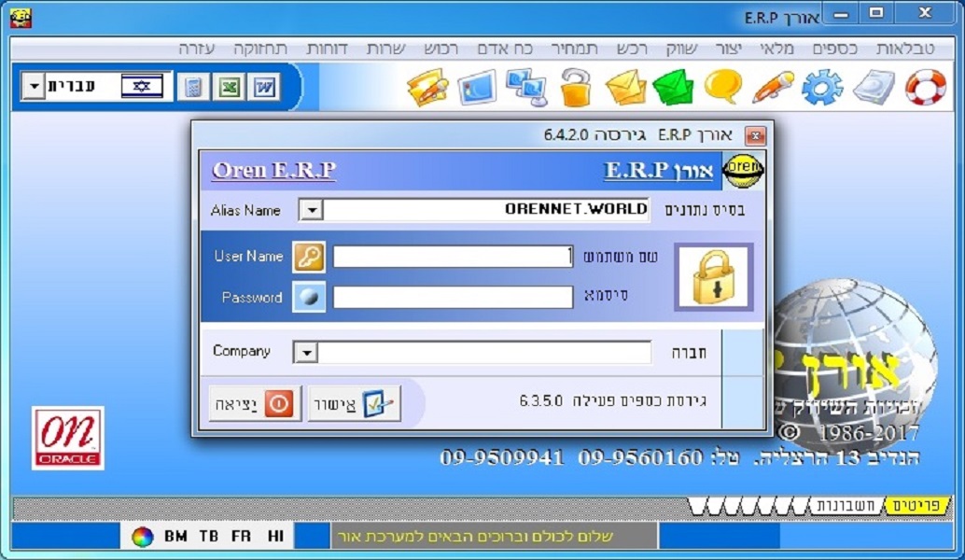Click the Company text field
This screenshot has width=965, height=560.
pyautogui.click(x=484, y=353)
